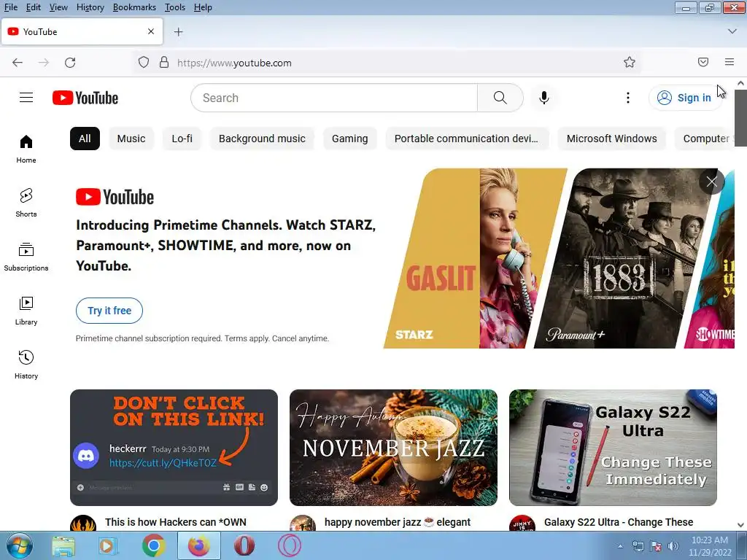Open Windows Explorer from the taskbar

click(63, 545)
